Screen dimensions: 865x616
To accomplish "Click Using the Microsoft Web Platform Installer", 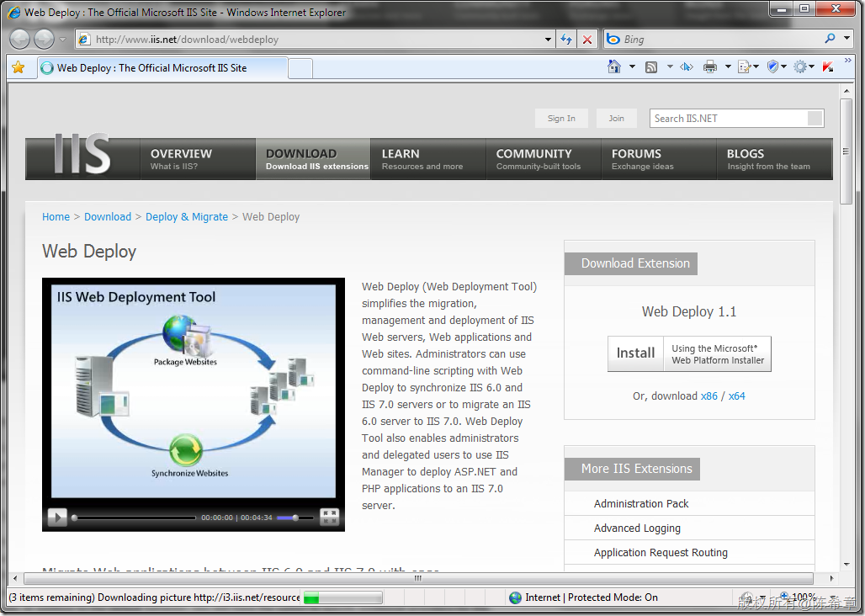I will pos(717,354).
